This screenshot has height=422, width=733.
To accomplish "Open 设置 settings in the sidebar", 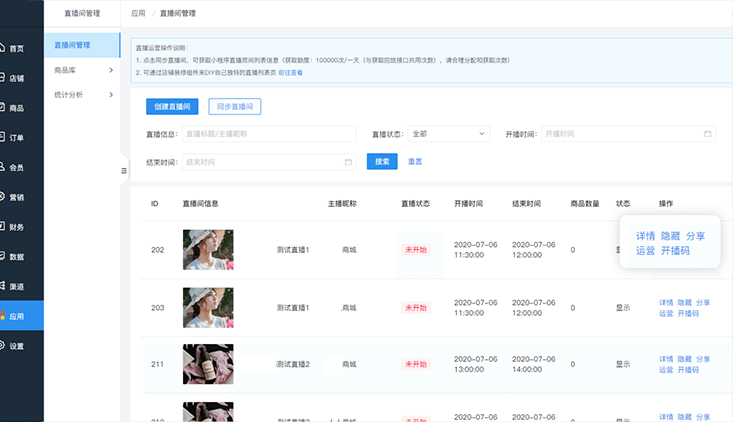I will pos(15,346).
